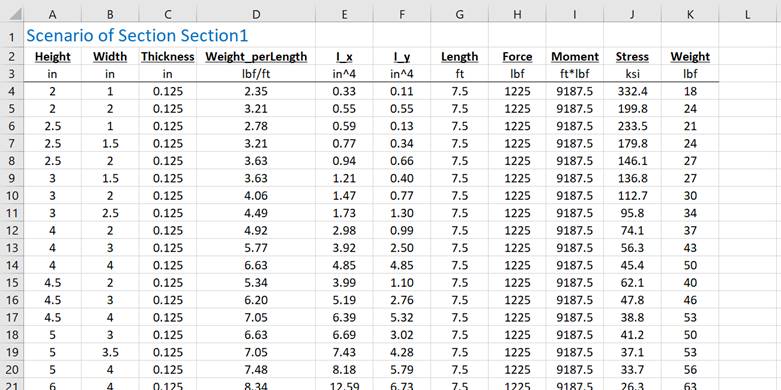Select stress value 136.8
Viewport: 781px width, 390px height.
coord(632,178)
